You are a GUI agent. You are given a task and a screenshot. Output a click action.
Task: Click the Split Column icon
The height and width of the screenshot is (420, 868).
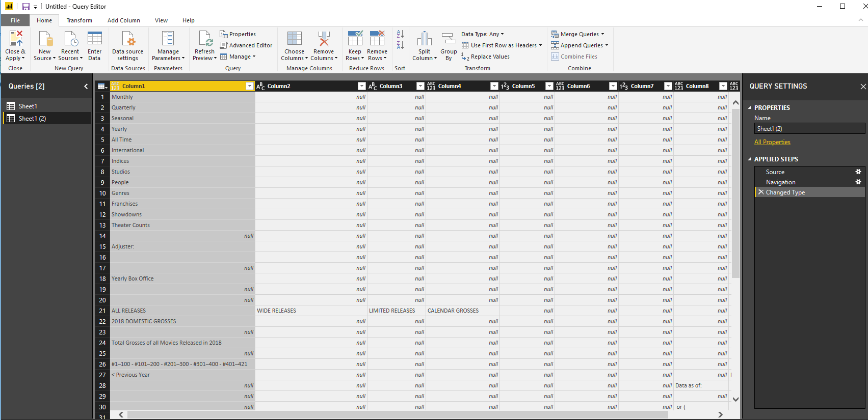click(425, 39)
